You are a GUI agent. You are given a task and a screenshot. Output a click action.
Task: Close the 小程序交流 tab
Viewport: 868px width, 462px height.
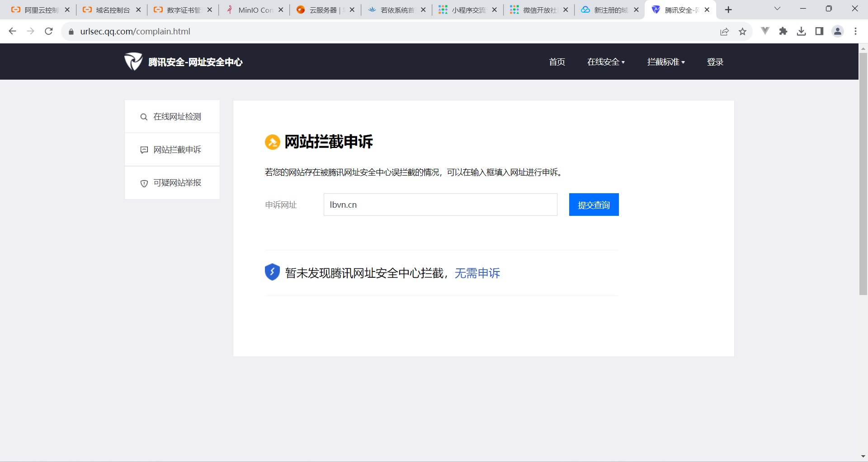coord(495,10)
